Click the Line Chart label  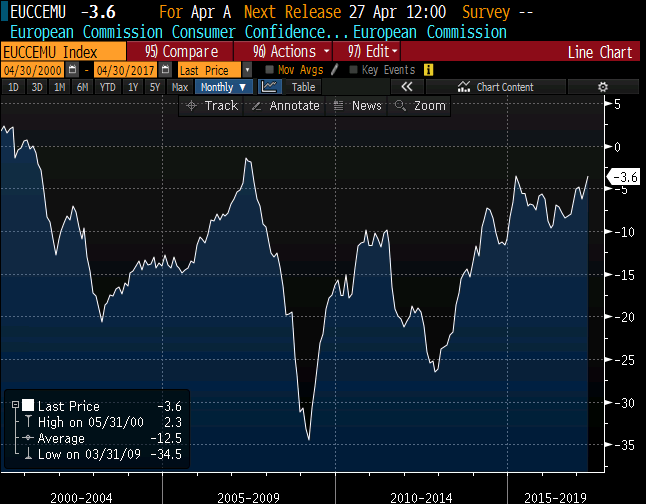599,52
